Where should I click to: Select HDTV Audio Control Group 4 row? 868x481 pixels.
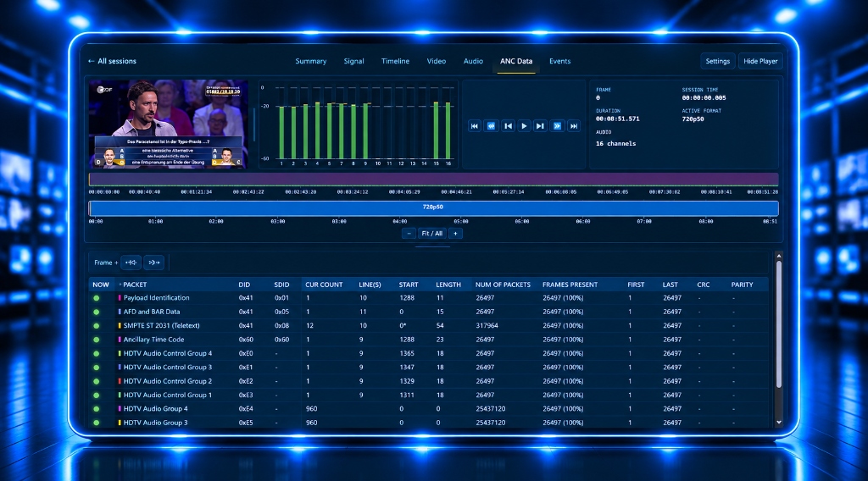point(428,353)
